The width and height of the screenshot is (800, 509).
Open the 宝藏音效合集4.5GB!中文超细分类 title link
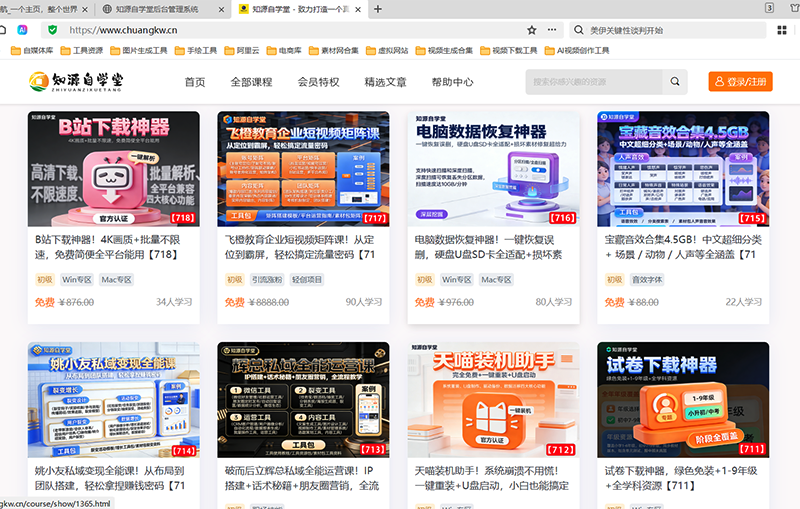pos(683,247)
